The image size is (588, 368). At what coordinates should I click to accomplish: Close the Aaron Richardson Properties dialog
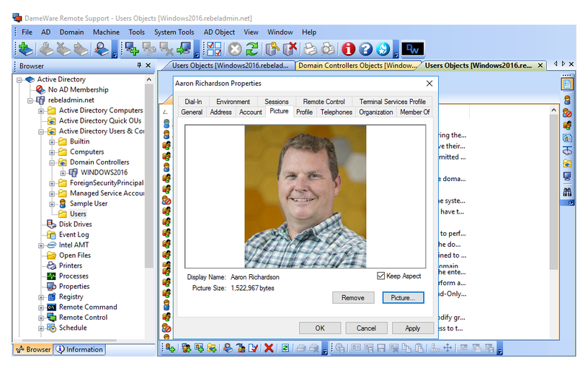[429, 84]
